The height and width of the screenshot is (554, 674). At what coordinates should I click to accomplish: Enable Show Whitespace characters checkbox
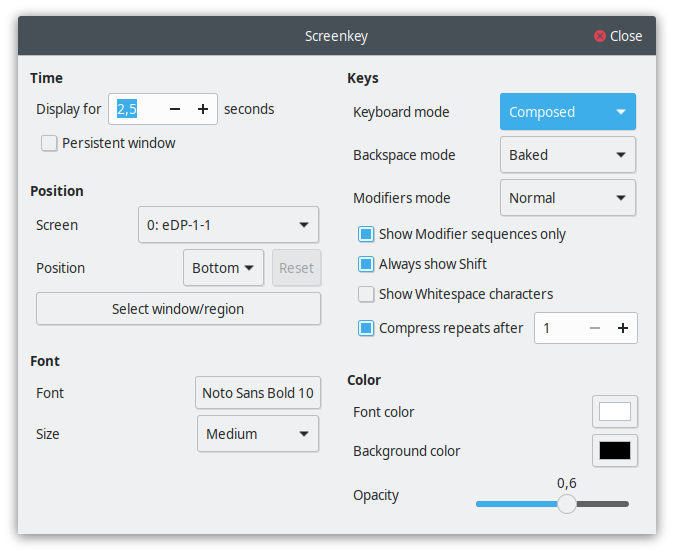click(366, 294)
